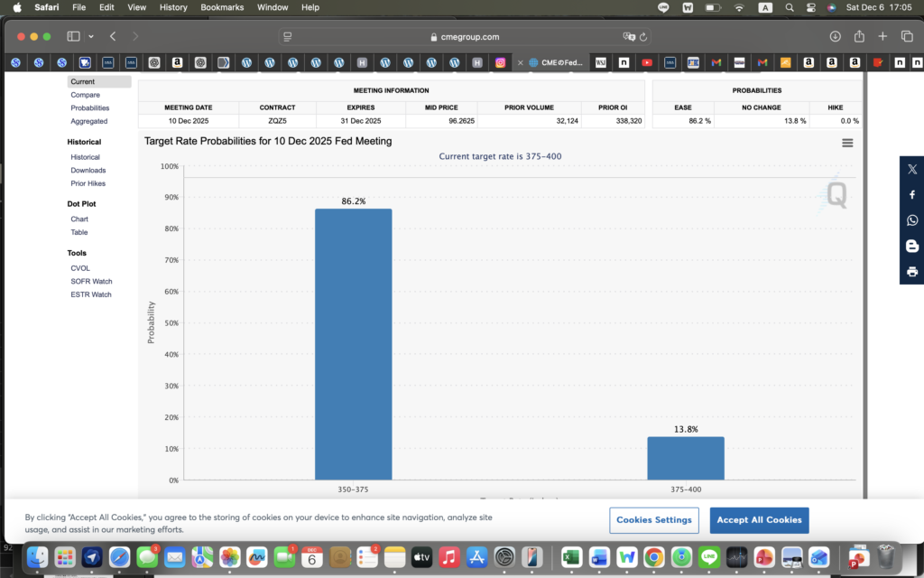The width and height of the screenshot is (924, 578).
Task: Click the cmegroup.com address bar
Action: click(x=465, y=37)
